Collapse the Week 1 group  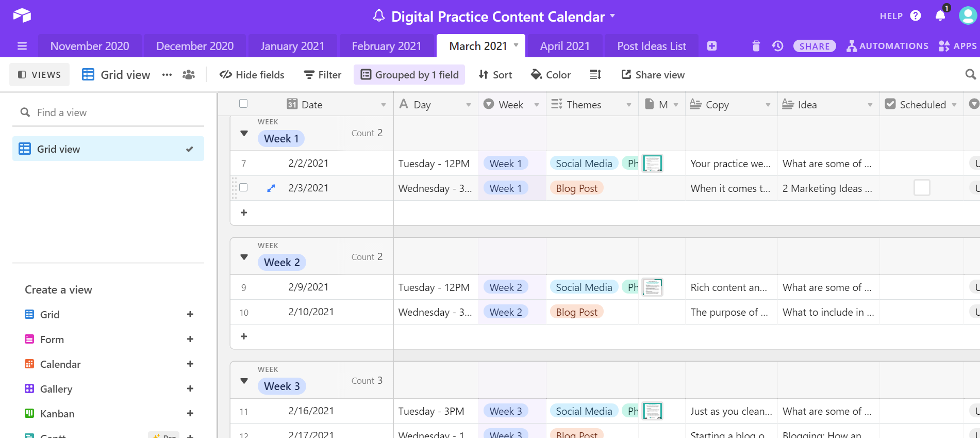click(x=244, y=134)
